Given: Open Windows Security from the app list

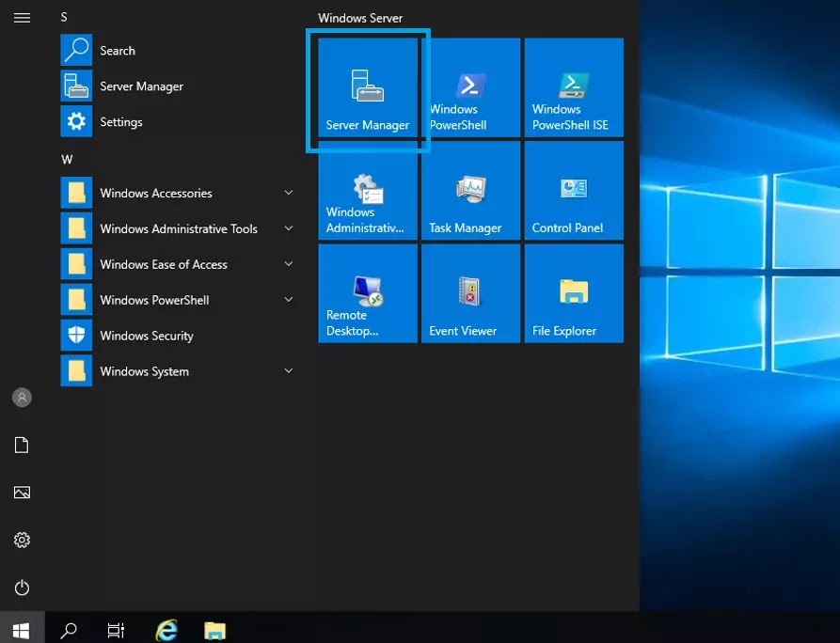Looking at the screenshot, I should pyautogui.click(x=180, y=336).
